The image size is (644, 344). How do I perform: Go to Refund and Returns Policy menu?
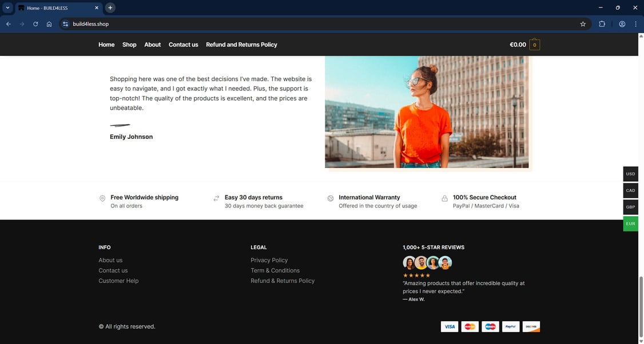pos(241,45)
